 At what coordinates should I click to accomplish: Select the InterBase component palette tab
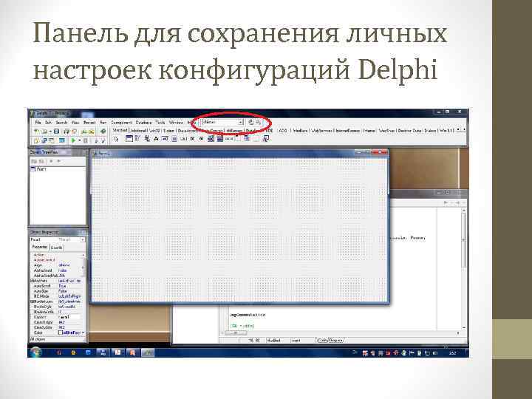pyautogui.click(x=300, y=130)
